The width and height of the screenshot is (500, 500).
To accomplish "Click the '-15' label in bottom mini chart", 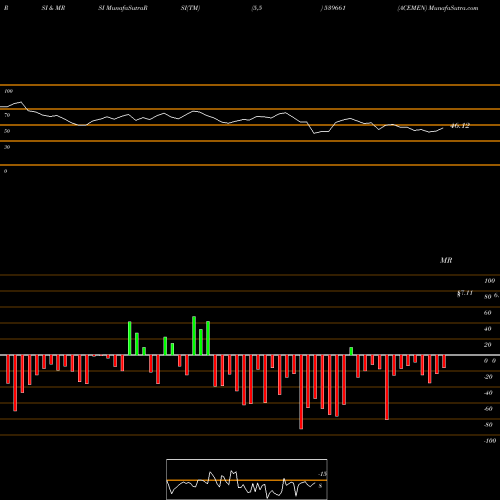I will (322, 474).
